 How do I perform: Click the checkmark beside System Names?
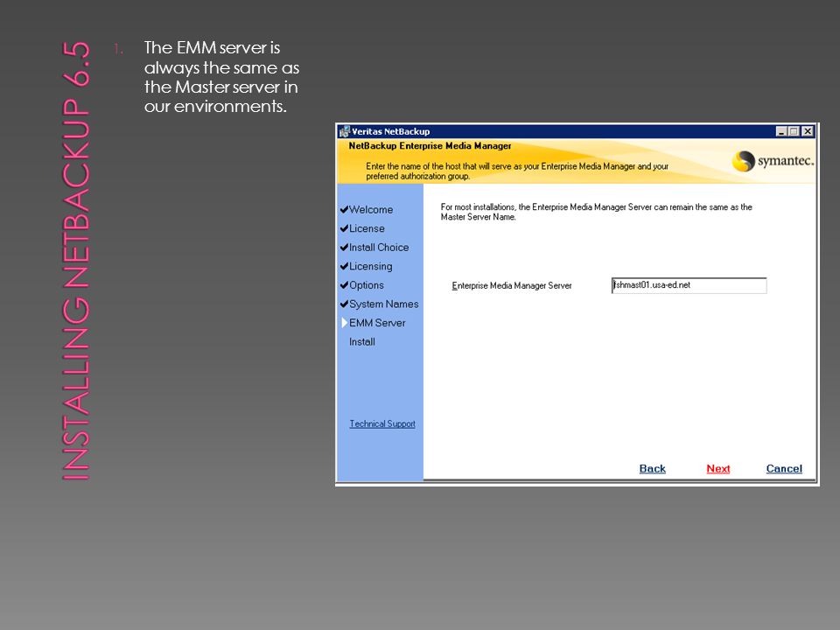[344, 304]
